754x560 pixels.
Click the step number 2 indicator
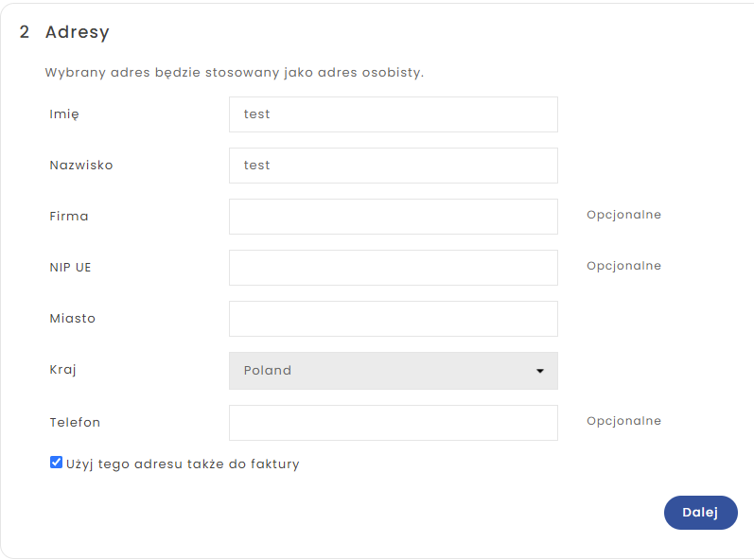click(25, 32)
